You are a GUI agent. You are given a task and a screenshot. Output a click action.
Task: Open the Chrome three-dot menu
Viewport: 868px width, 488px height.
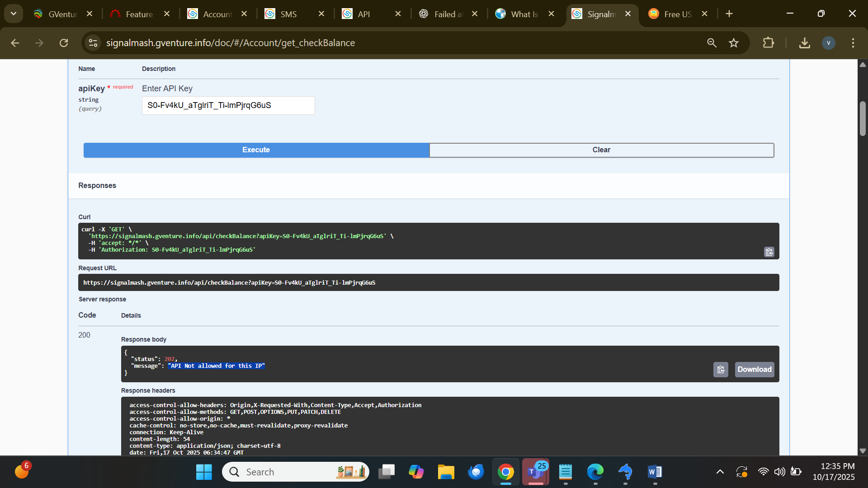coord(853,43)
